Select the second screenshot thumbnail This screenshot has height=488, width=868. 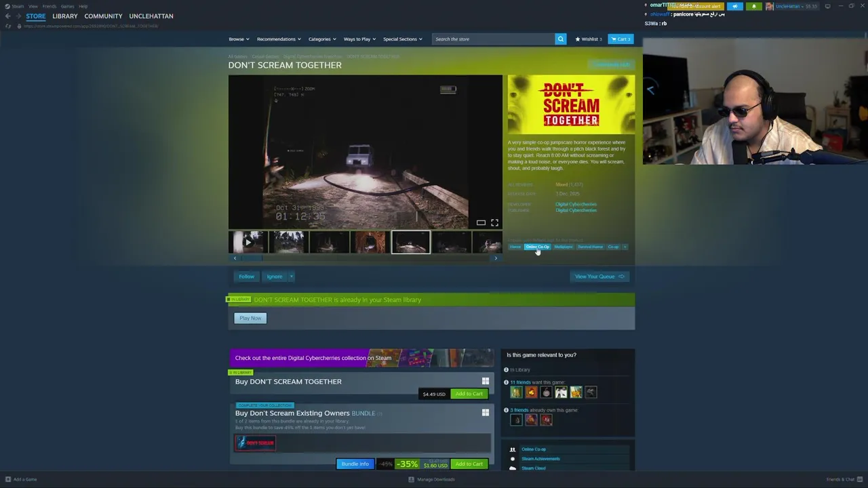[x=288, y=242]
